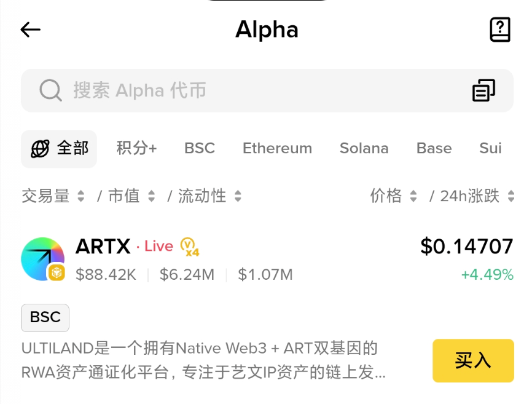Click the BSC tag under ARTX
Viewport: 532px width, 404px height.
pyautogui.click(x=45, y=317)
